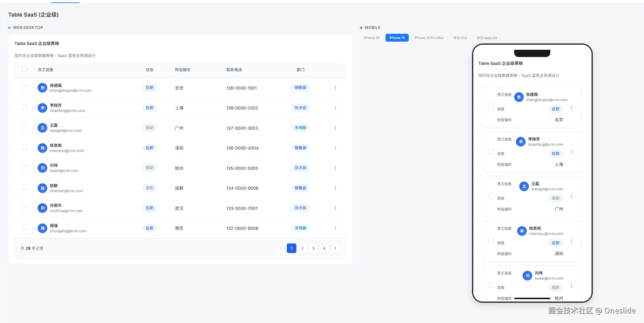The image size is (644, 323).
Task: Go to pagination page 1
Action: pyautogui.click(x=292, y=248)
